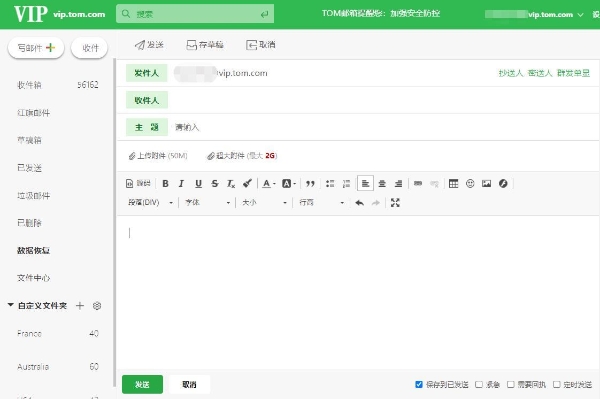The image size is (600, 399).
Task: Open the paragraph format (DIV) dropdown
Action: coord(150,203)
